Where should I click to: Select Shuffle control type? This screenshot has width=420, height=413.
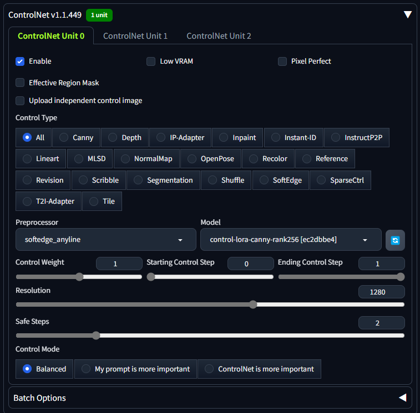(x=226, y=180)
